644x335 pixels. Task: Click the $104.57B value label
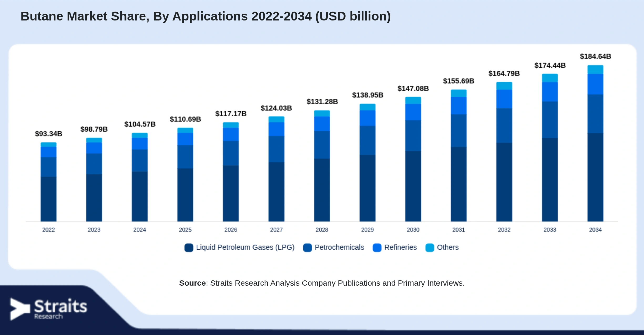point(140,124)
